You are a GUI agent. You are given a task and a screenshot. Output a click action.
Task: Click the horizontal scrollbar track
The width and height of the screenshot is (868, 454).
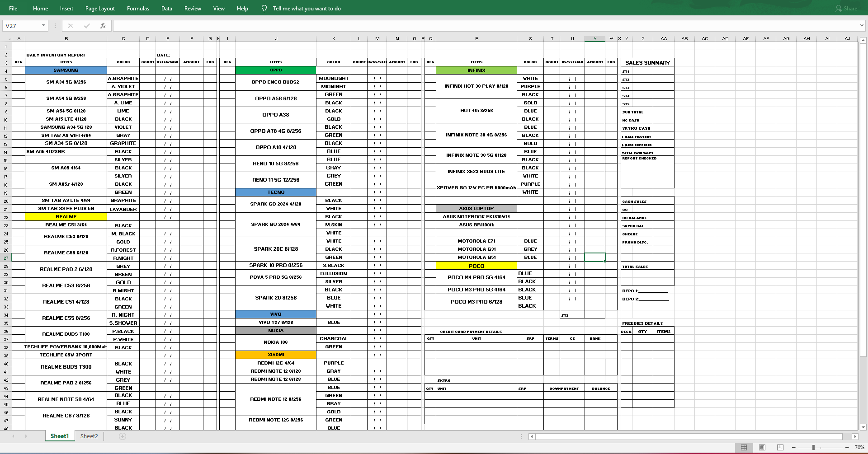693,436
